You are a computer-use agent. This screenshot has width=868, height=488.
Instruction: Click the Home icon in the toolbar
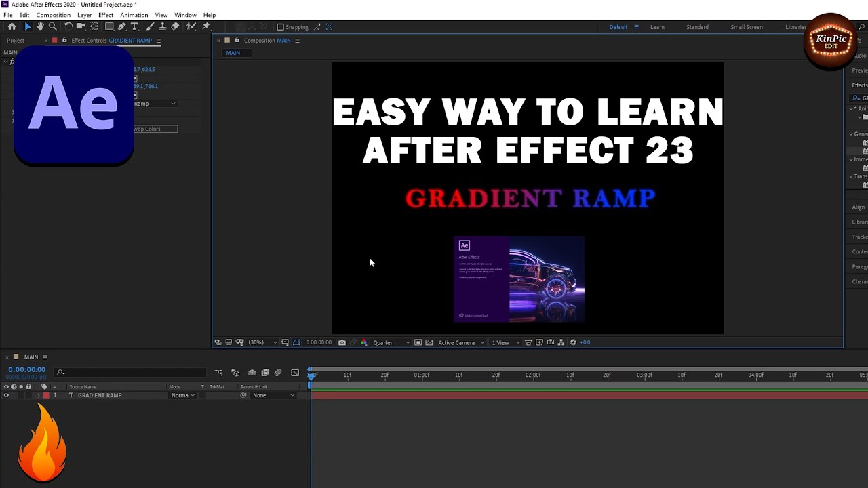[12, 27]
